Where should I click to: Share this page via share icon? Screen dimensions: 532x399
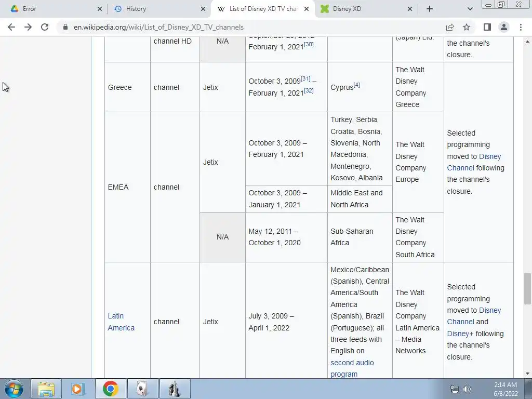pos(450,27)
